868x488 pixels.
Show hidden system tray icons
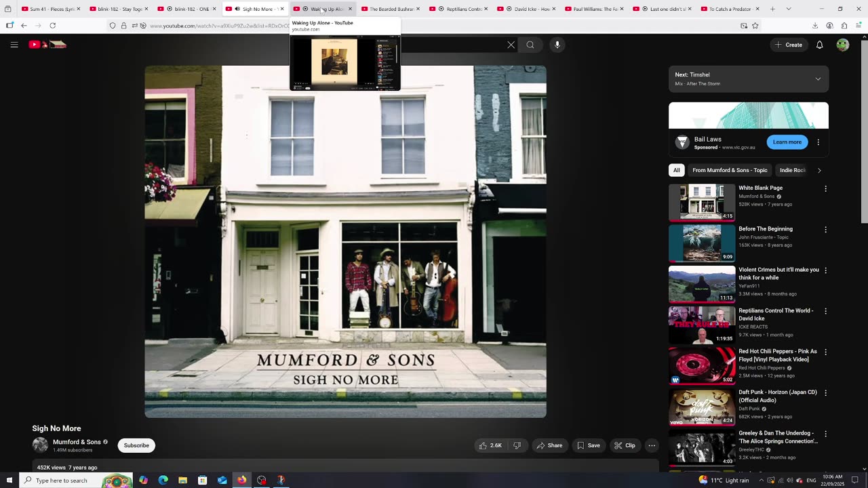pyautogui.click(x=761, y=481)
